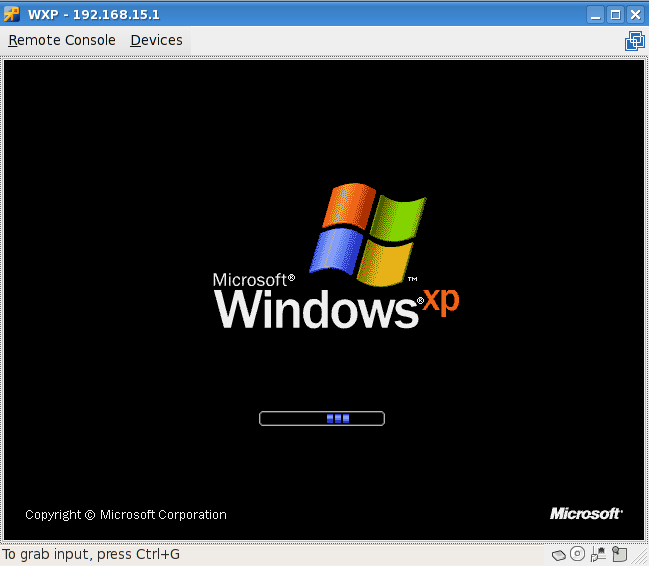Image resolution: width=649 pixels, height=566 pixels.
Task: Minimize the WXP console window
Action: click(x=596, y=15)
